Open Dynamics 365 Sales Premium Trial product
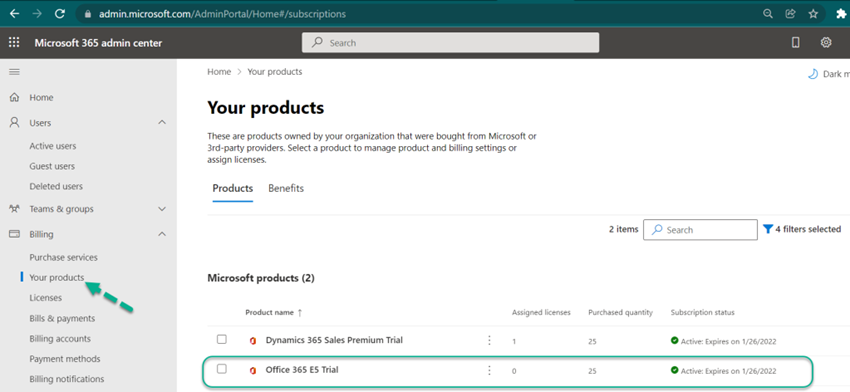Image resolution: width=850 pixels, height=392 pixels. [x=334, y=340]
